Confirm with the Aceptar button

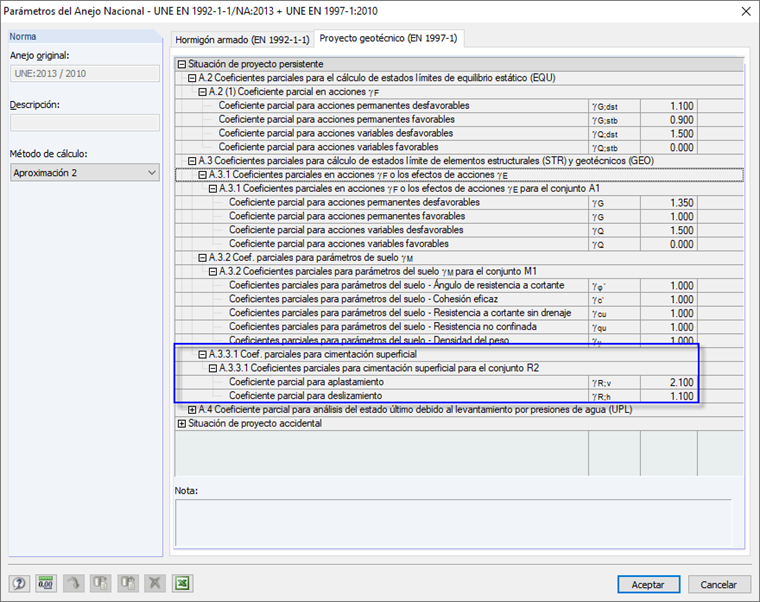pos(649,585)
